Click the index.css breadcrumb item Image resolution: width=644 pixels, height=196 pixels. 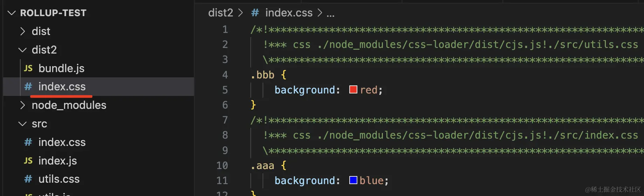[x=289, y=13]
